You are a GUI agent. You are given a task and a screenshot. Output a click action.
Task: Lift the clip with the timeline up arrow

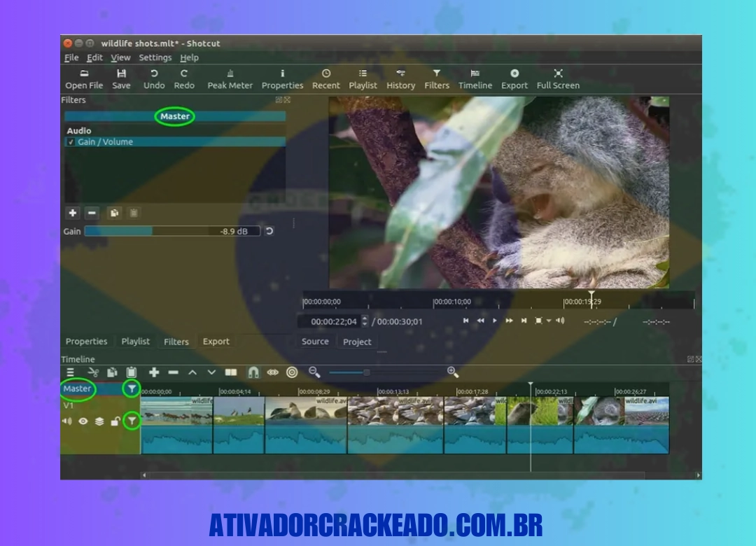coord(192,372)
